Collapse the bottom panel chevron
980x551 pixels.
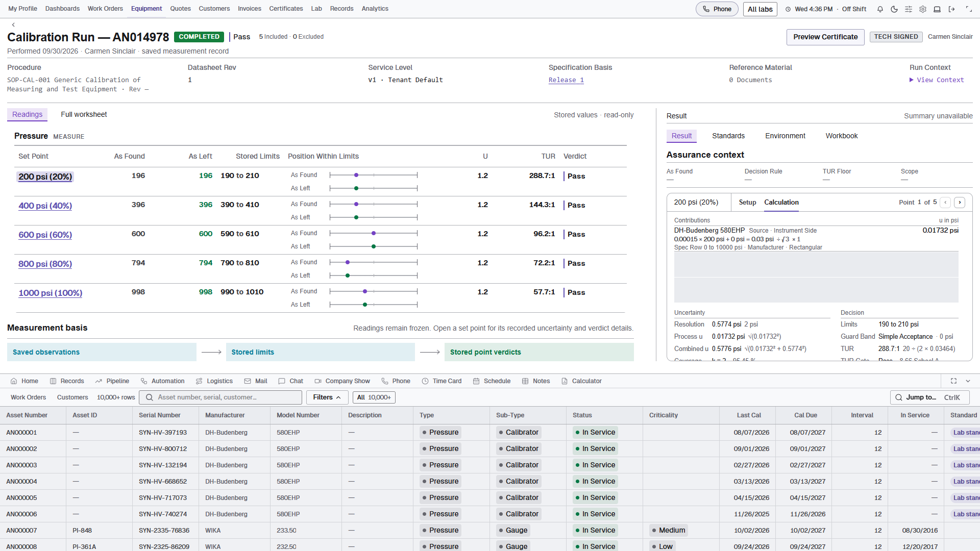968,381
